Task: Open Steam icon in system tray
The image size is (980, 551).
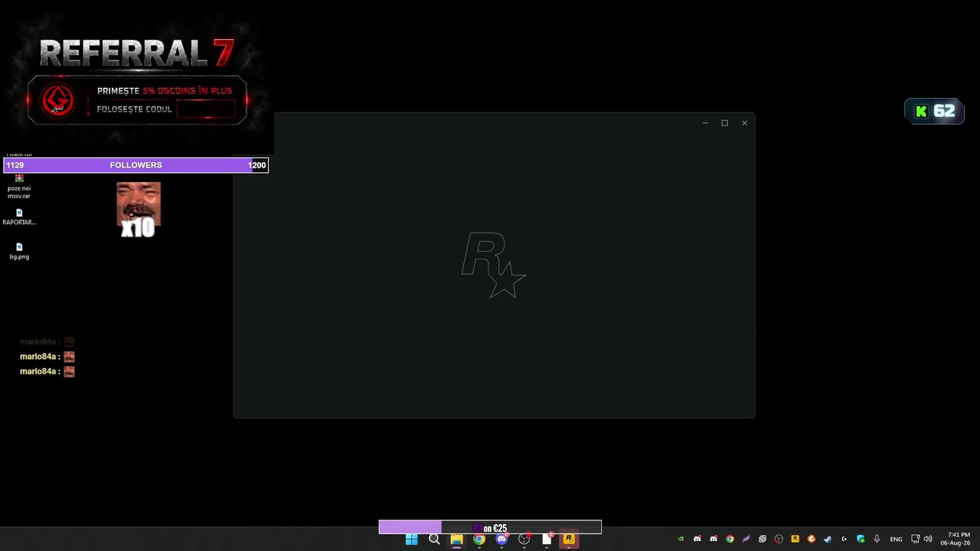Action: (x=828, y=539)
